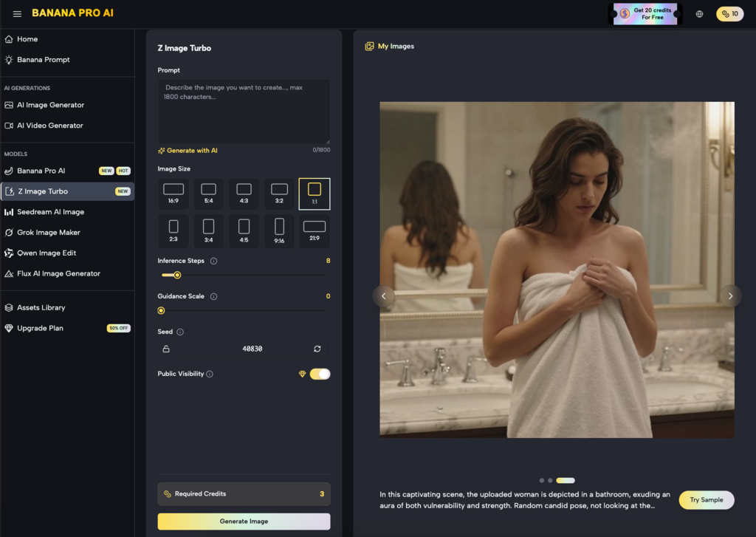Click the first carousel dot indicator
The width and height of the screenshot is (756, 537).
[542, 481]
